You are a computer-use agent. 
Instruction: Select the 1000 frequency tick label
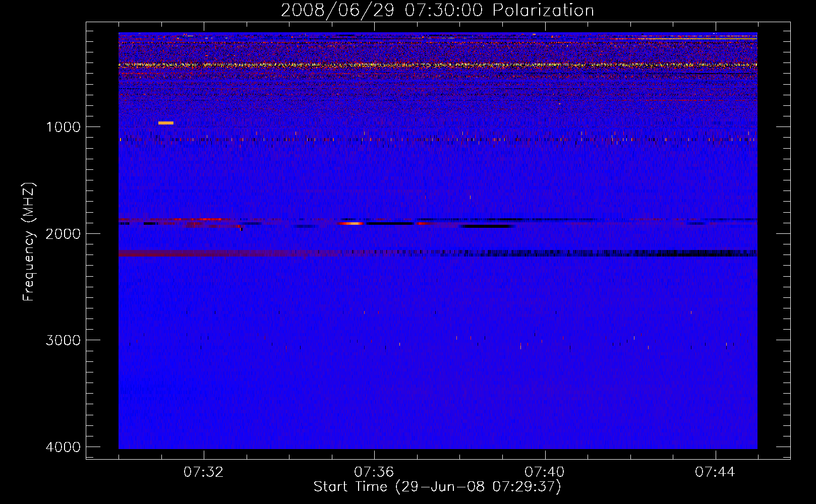[x=63, y=127]
